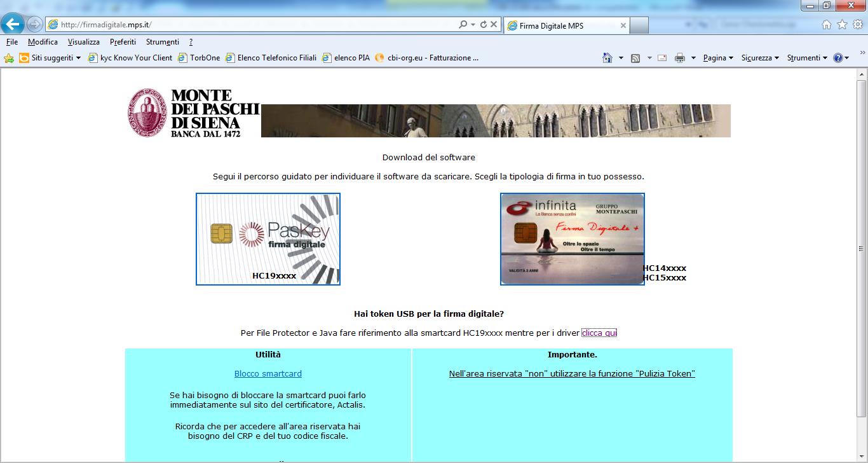This screenshot has width=868, height=463.
Task: Open the File menu
Action: (x=12, y=42)
